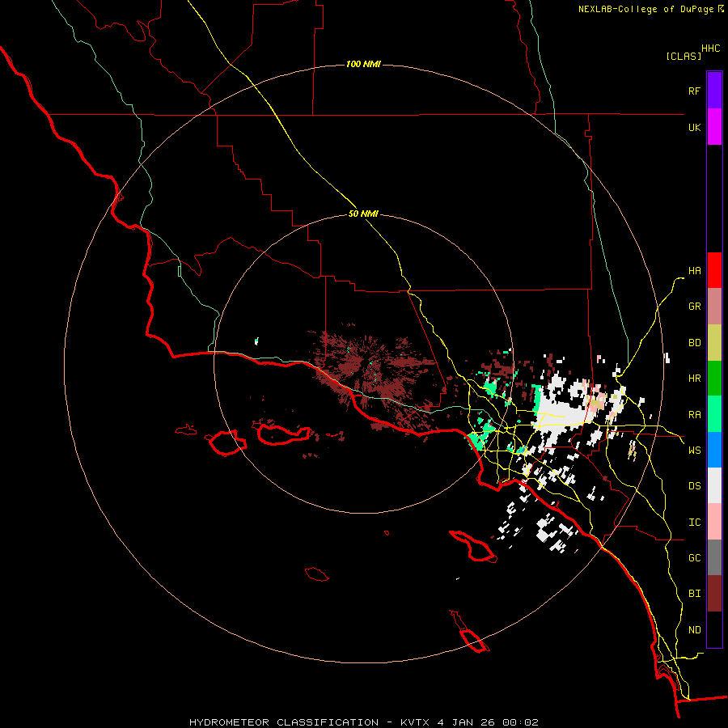Click the DS legend label
Viewport: 728px width, 728px height.
pos(694,486)
